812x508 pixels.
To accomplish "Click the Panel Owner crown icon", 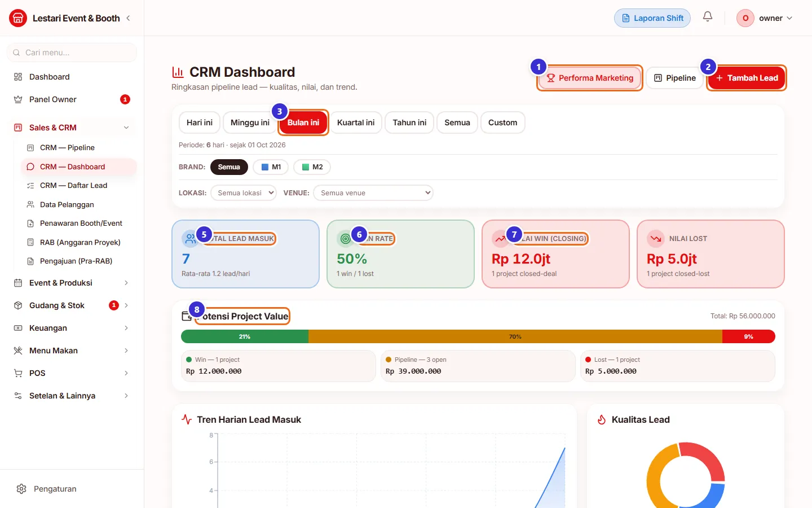I will pos(18,99).
